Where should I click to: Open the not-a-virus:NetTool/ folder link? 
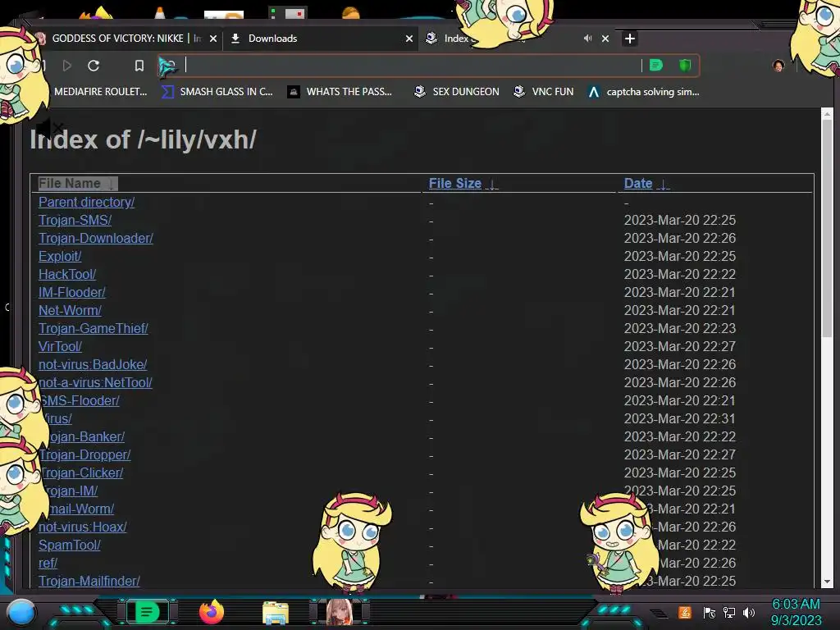pos(95,382)
